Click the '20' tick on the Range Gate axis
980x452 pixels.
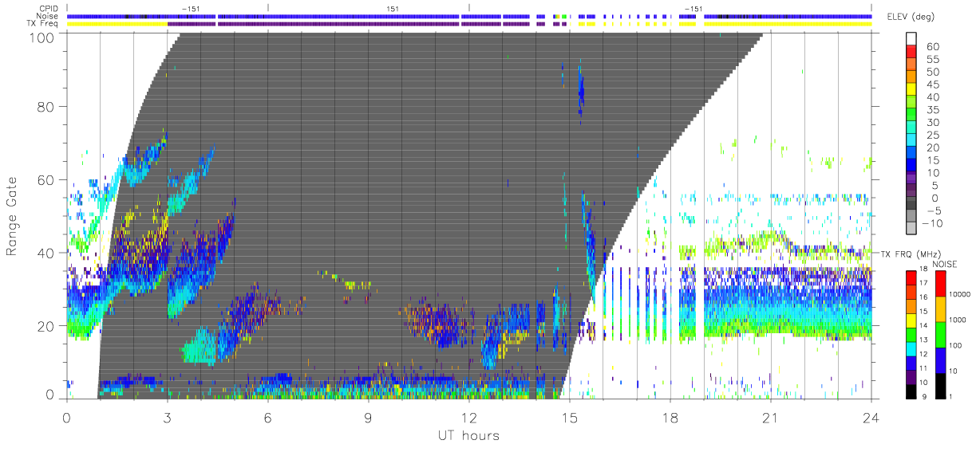point(47,326)
